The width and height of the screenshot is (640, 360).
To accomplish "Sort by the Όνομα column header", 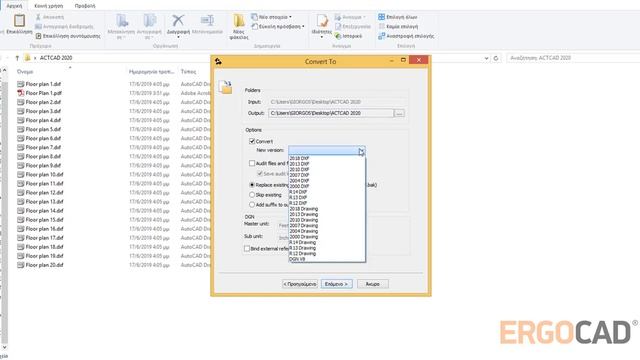I will (25, 72).
